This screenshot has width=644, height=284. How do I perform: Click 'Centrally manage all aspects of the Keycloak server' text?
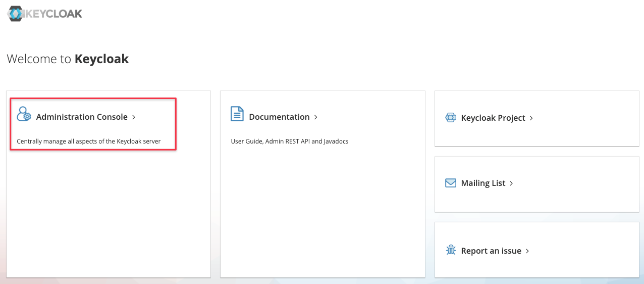(89, 141)
